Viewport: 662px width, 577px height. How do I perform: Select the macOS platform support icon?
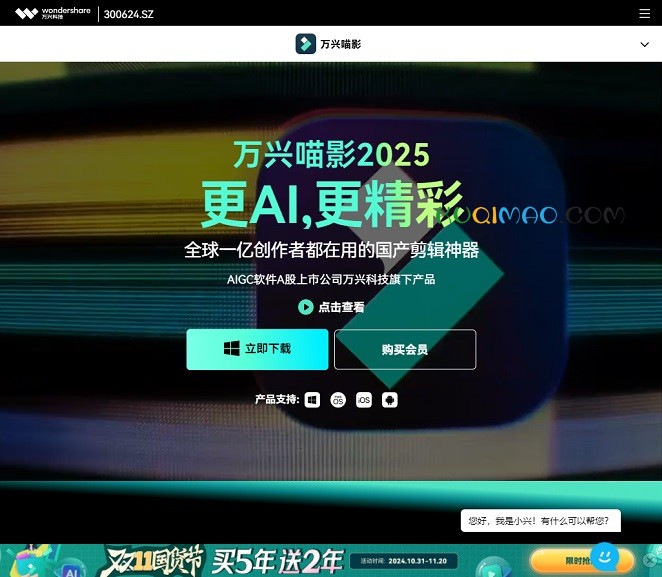(x=338, y=400)
